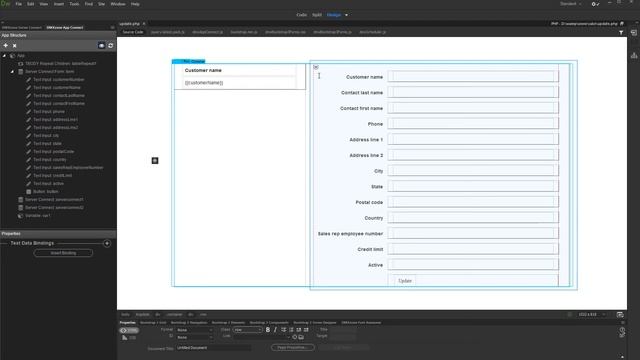Open the Edit menu
Image resolution: width=640 pixels, height=360 pixels.
point(31,4)
